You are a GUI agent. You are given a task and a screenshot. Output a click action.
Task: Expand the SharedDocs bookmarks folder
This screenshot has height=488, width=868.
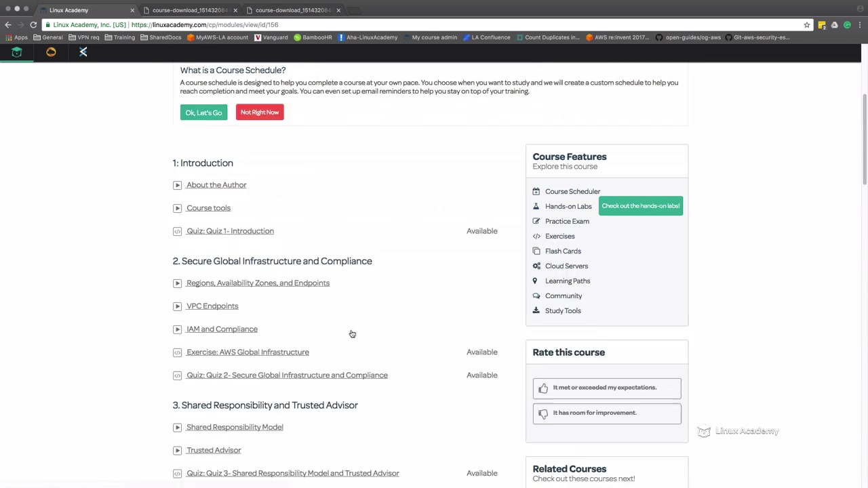pyautogui.click(x=161, y=37)
